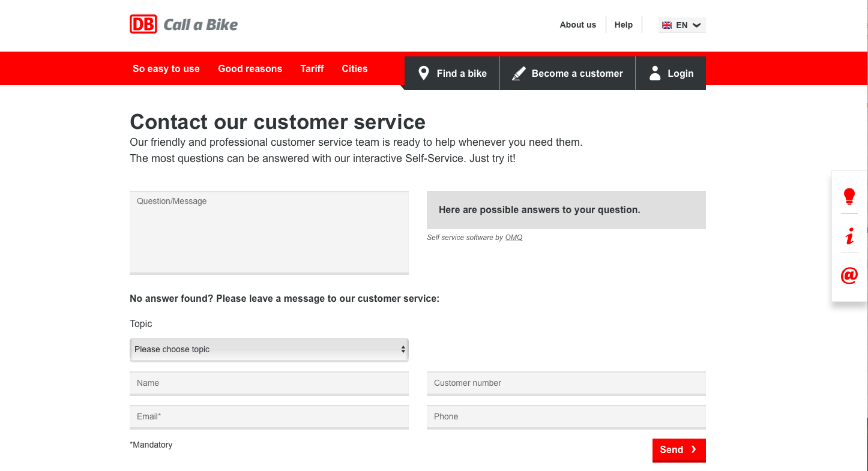Screen dimensions: 868x471
Task: Focus the Email input field
Action: coord(269,417)
